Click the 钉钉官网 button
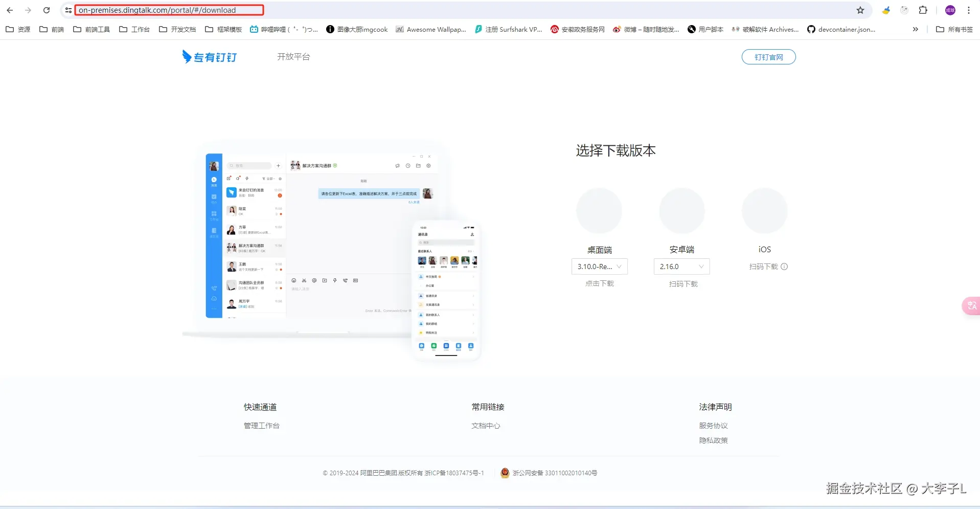 [x=768, y=57]
